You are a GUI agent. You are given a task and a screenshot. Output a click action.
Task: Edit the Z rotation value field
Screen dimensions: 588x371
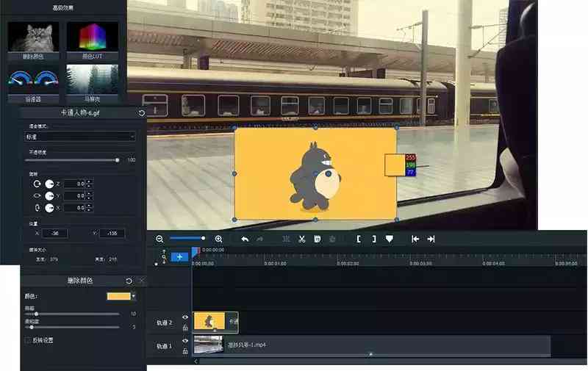(x=75, y=184)
